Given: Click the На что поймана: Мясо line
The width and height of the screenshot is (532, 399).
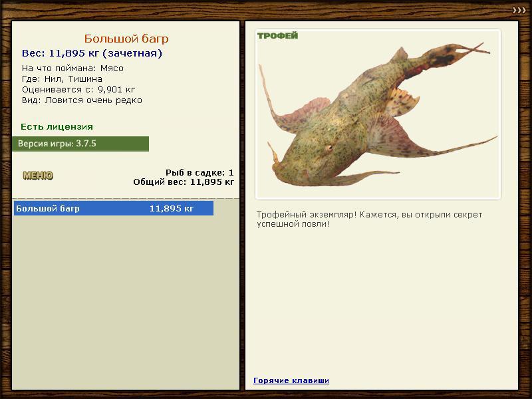Looking at the screenshot, I should 72,68.
